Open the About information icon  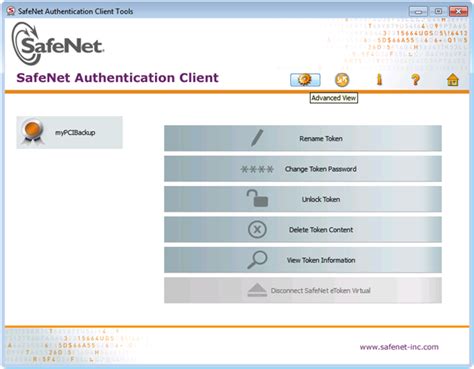coord(379,80)
